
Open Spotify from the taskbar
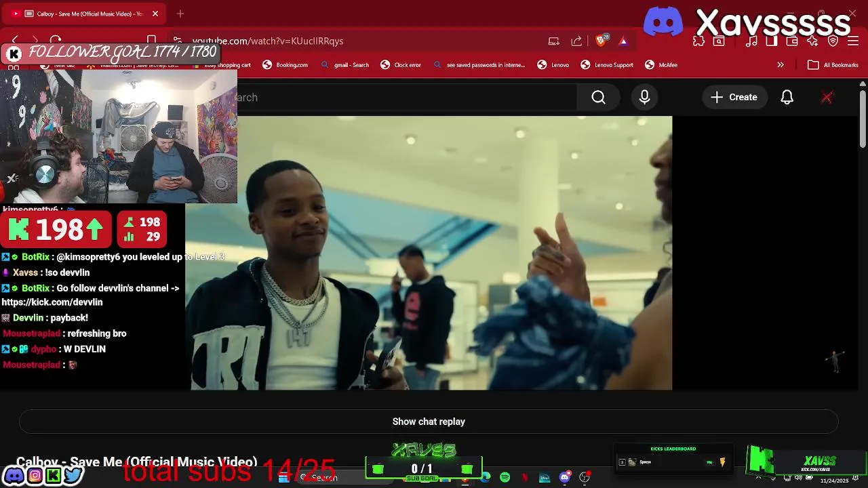505,478
